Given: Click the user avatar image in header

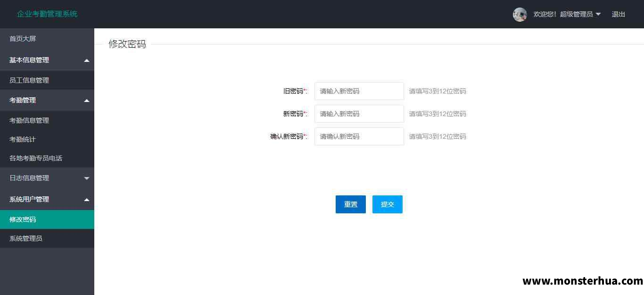Looking at the screenshot, I should point(520,14).
